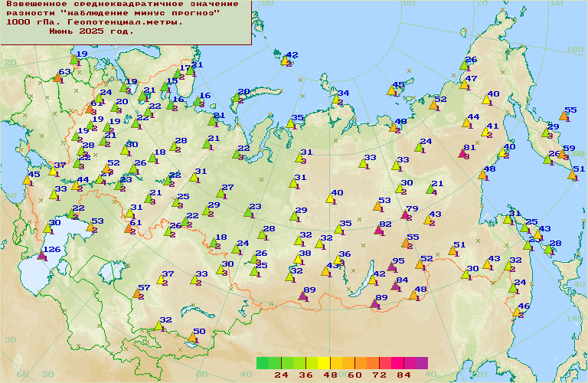The width and height of the screenshot is (588, 383).
Task: Select the pink triangle marker labeled 79
Action: pyautogui.click(x=405, y=214)
